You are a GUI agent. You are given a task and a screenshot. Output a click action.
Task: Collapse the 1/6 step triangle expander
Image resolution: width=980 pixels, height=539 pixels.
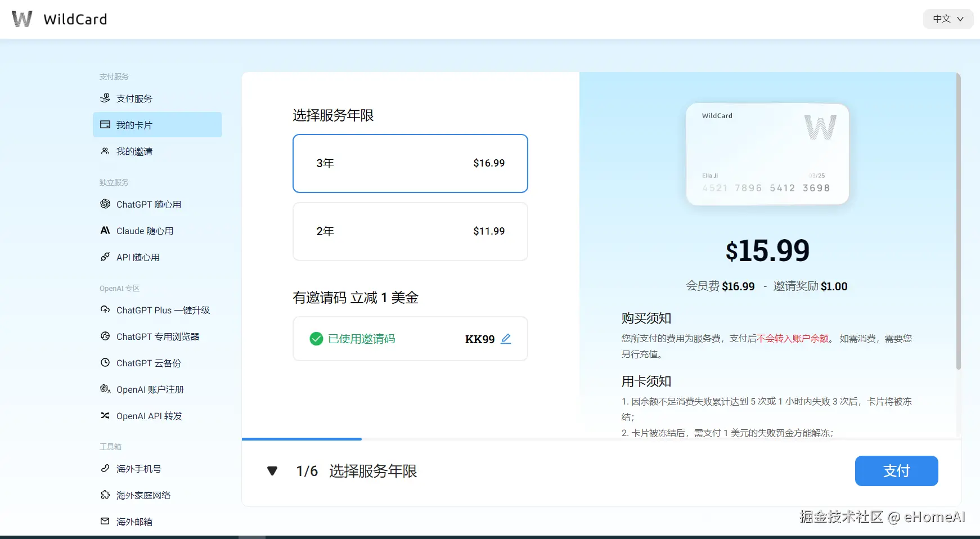click(272, 471)
